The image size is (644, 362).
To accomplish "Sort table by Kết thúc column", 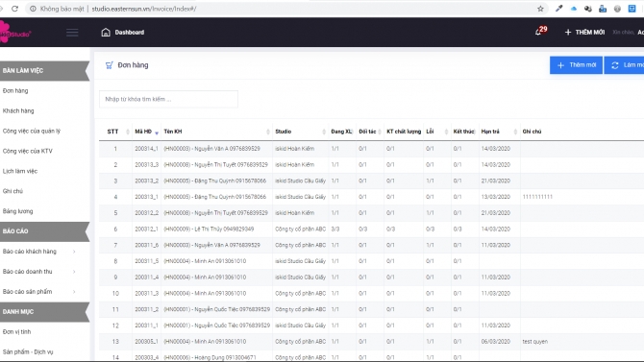I will pos(464,132).
